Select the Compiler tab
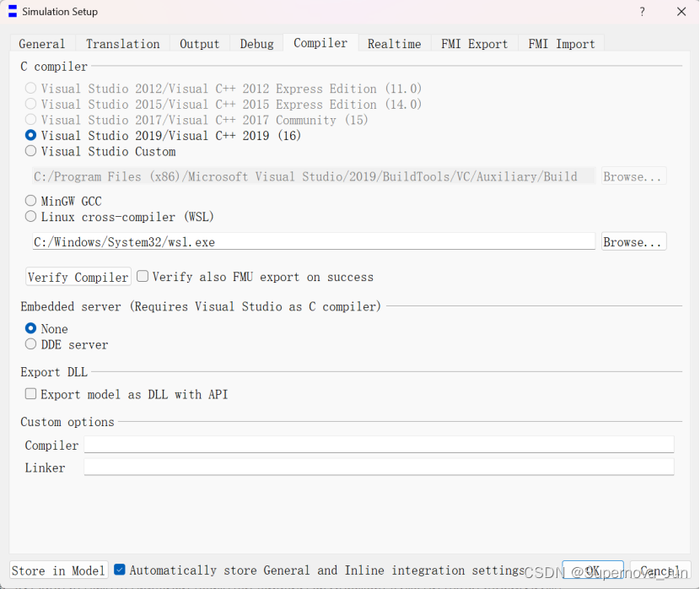Image resolution: width=700 pixels, height=589 pixels. pos(320,43)
